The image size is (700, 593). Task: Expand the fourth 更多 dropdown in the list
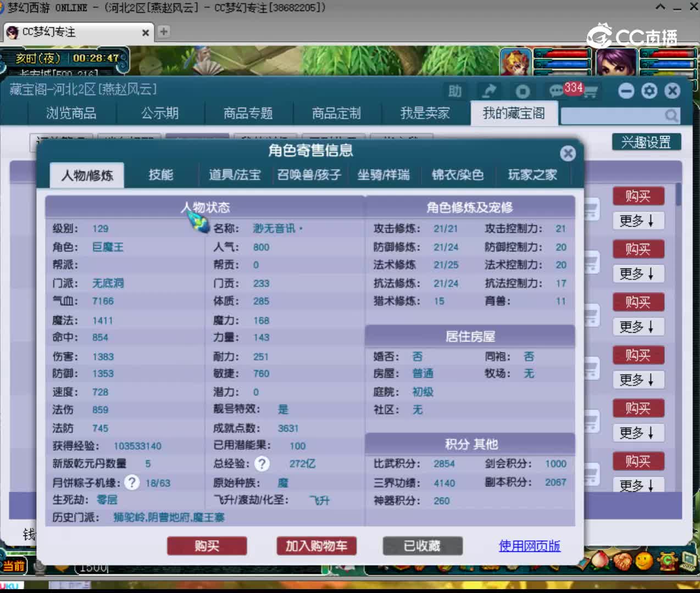638,379
